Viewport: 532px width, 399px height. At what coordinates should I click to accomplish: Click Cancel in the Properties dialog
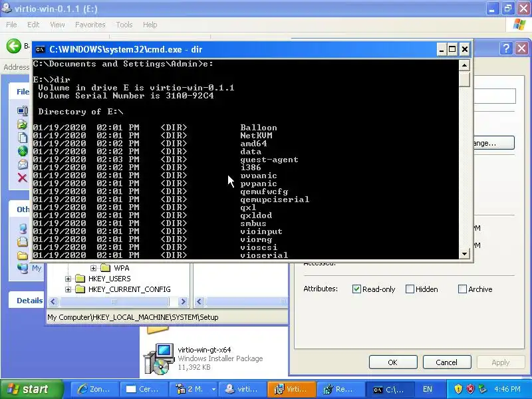tap(446, 362)
